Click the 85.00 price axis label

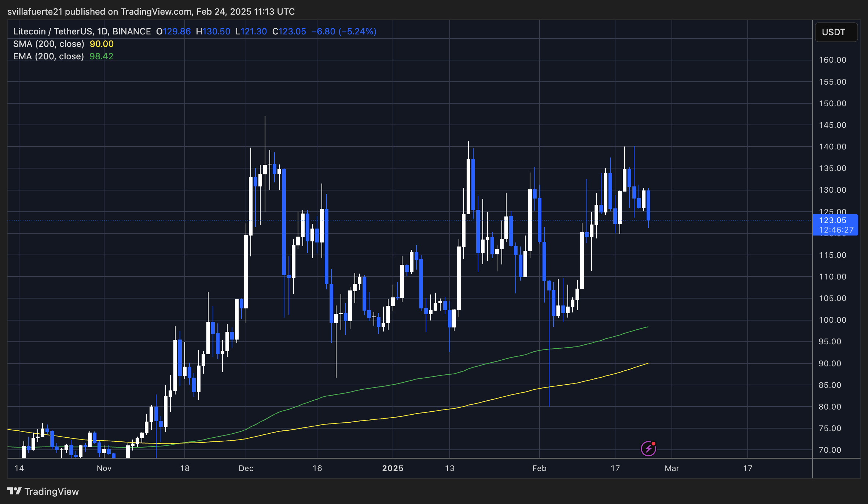coord(830,385)
